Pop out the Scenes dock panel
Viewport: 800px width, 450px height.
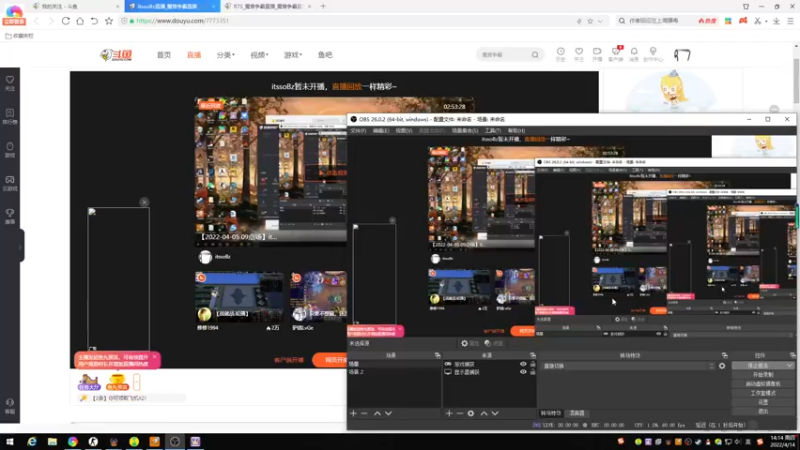(x=437, y=355)
